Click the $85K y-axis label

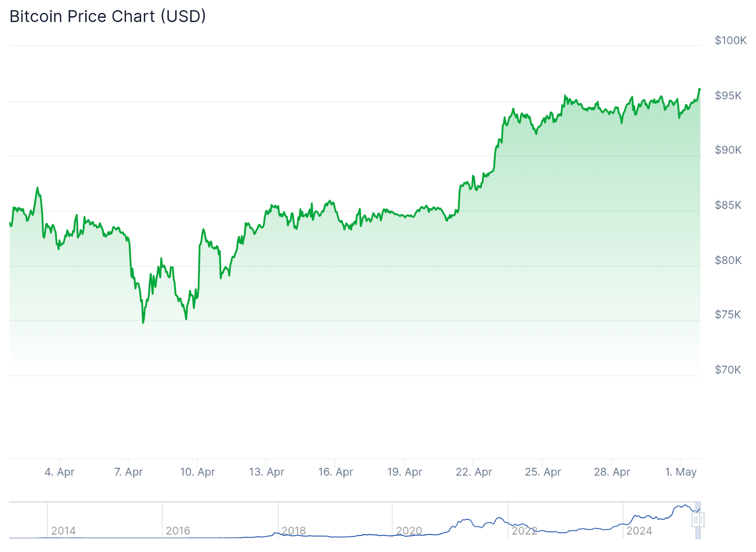click(728, 205)
